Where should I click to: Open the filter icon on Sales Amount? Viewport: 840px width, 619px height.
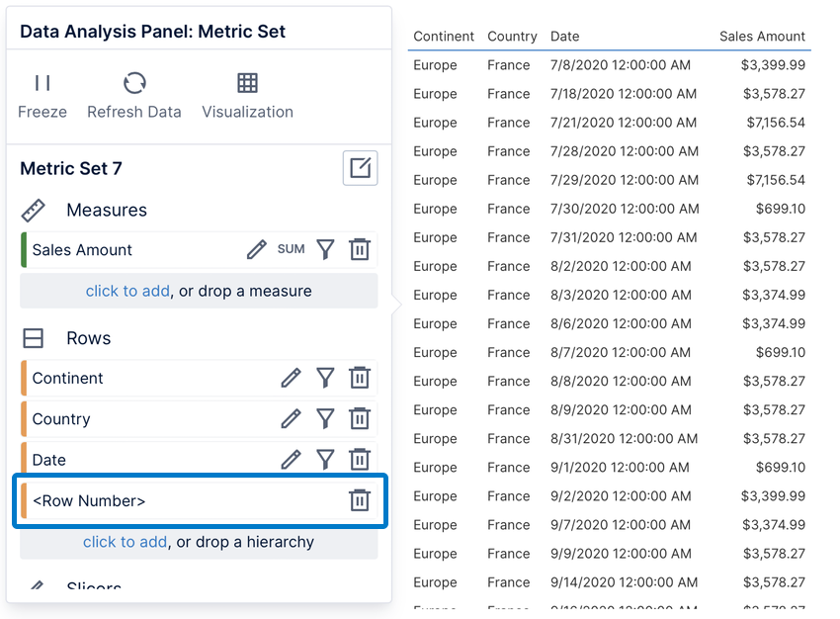point(325,249)
